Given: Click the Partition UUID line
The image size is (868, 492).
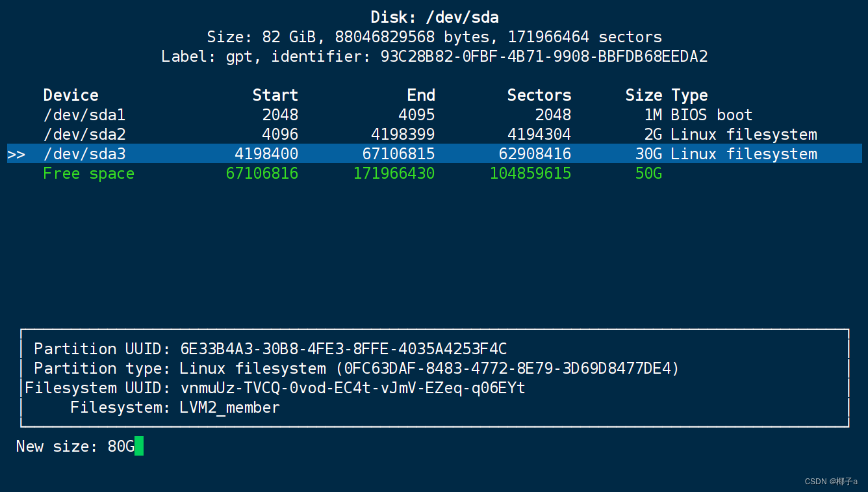Looking at the screenshot, I should [x=270, y=349].
